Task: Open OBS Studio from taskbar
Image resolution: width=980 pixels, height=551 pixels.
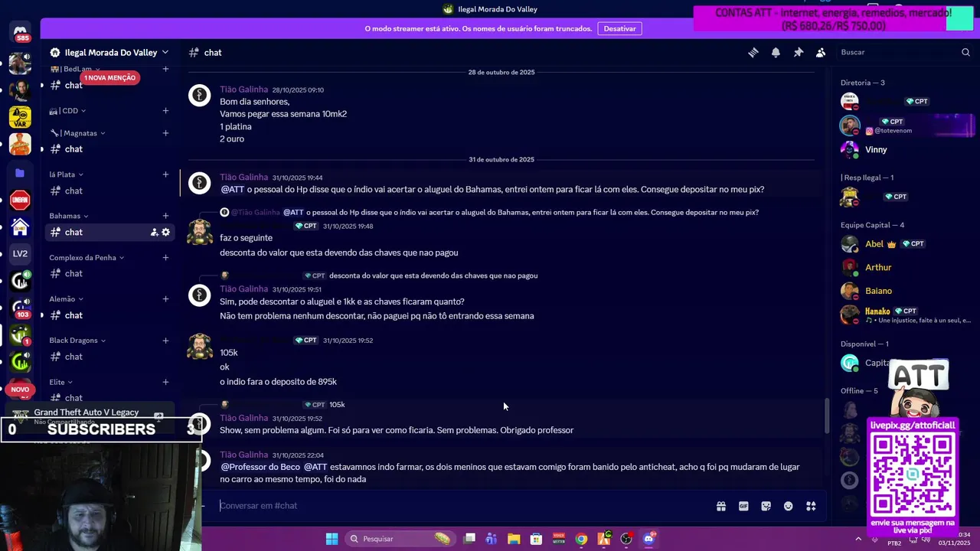Action: pyautogui.click(x=626, y=539)
